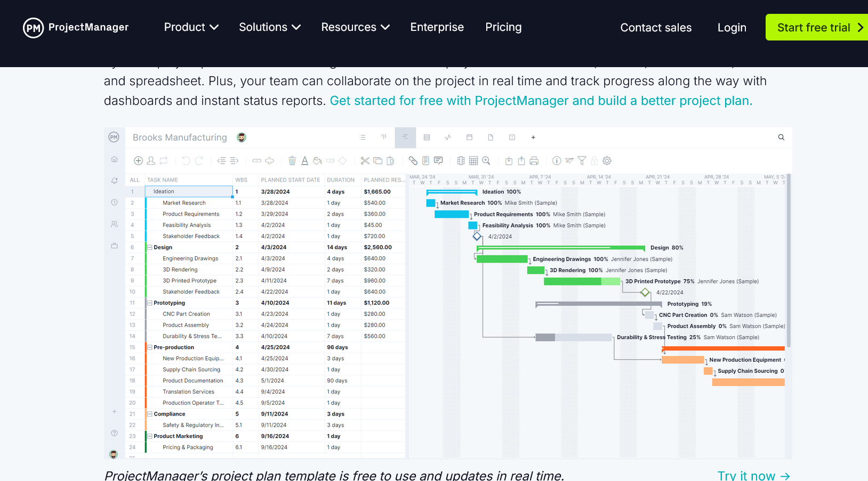Collapse the Product Marketing task group
This screenshot has width=868, height=481.
click(x=150, y=436)
